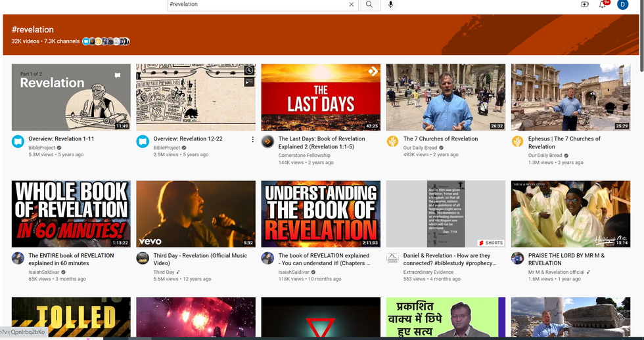Click Add to queue icon on Revelation 12-22 thumbnail

tap(249, 82)
